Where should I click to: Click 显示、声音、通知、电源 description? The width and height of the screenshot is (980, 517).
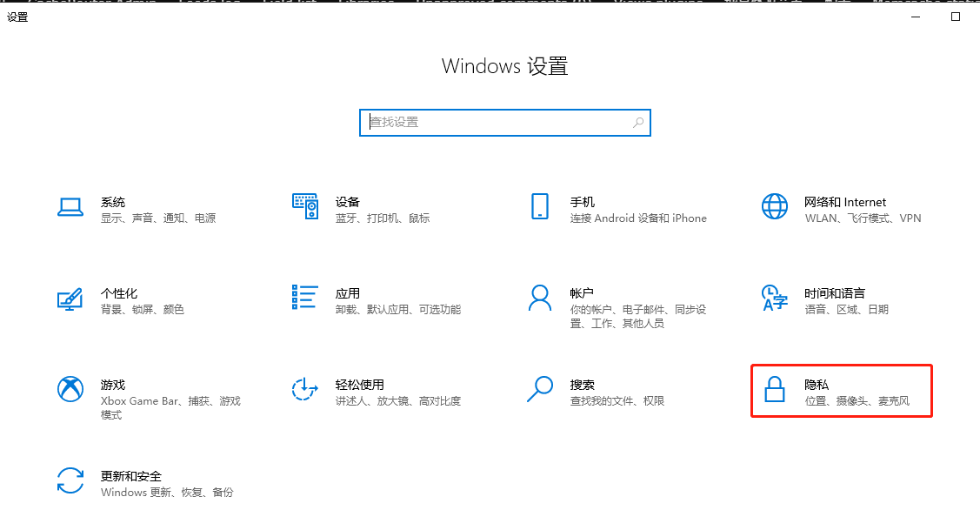(x=158, y=218)
